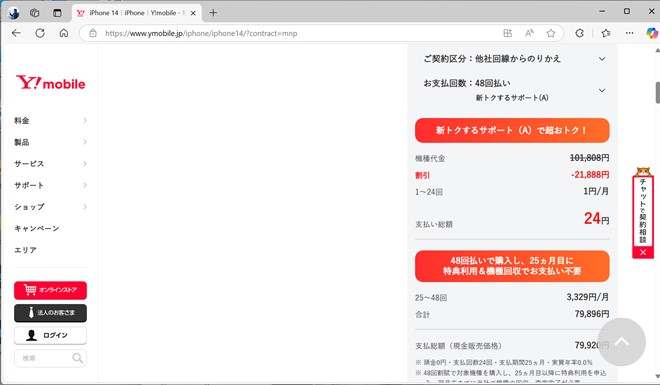Expand the 料金 menu item
Viewport: 660px width, 385px height.
pyautogui.click(x=51, y=121)
